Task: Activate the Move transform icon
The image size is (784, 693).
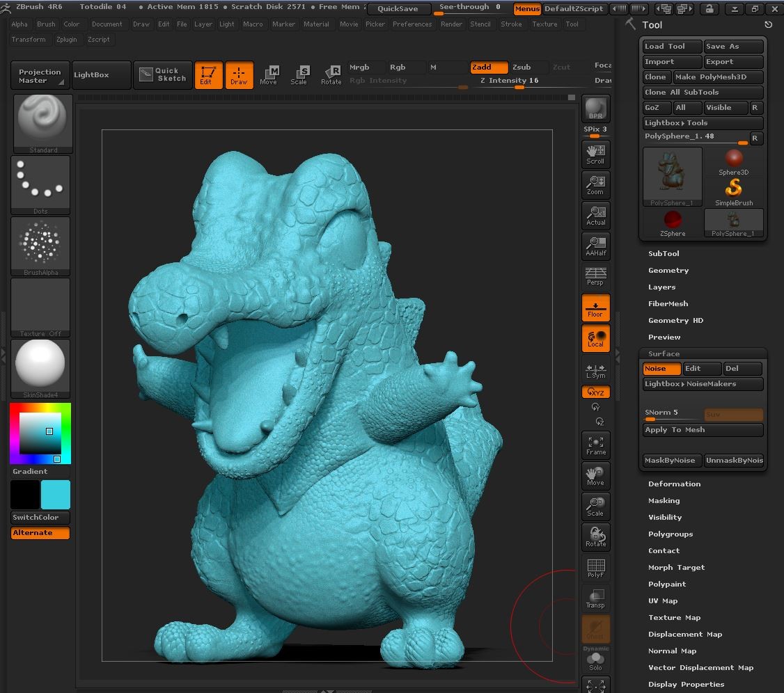Action: 269,75
